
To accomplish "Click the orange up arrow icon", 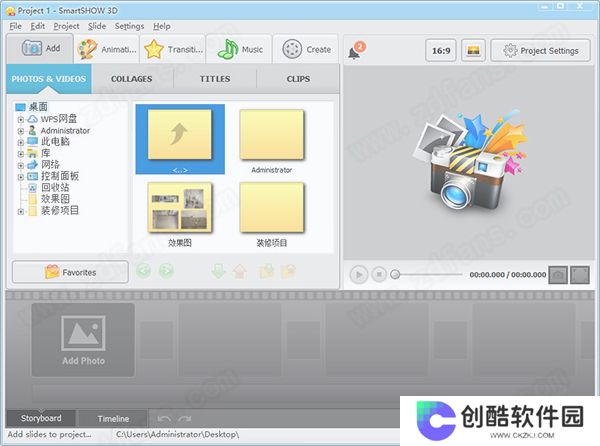I will click(240, 271).
